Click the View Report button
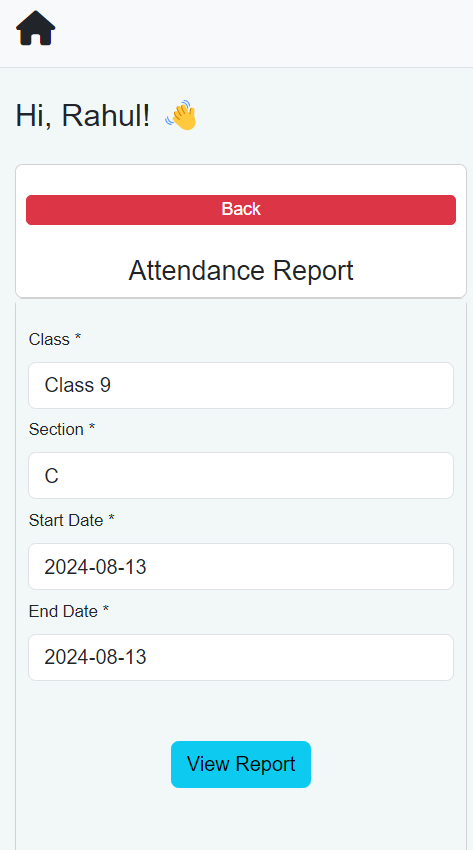The image size is (473, 850). click(241, 764)
